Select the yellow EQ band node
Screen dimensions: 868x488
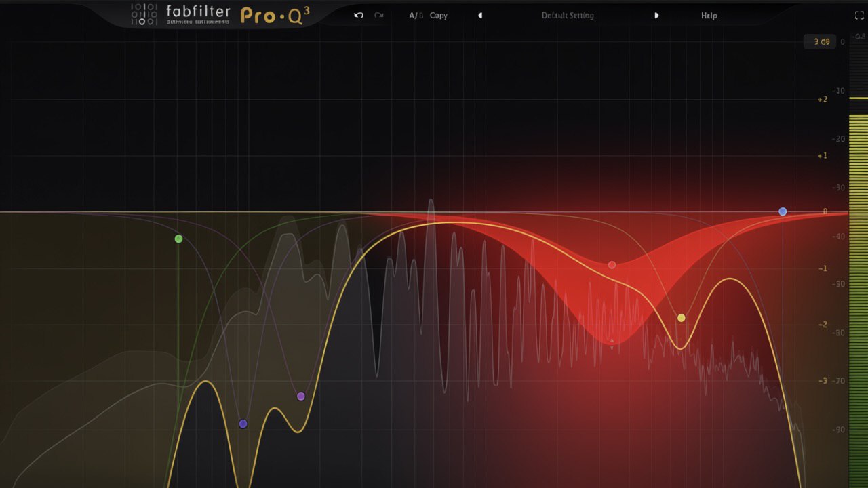pyautogui.click(x=682, y=318)
